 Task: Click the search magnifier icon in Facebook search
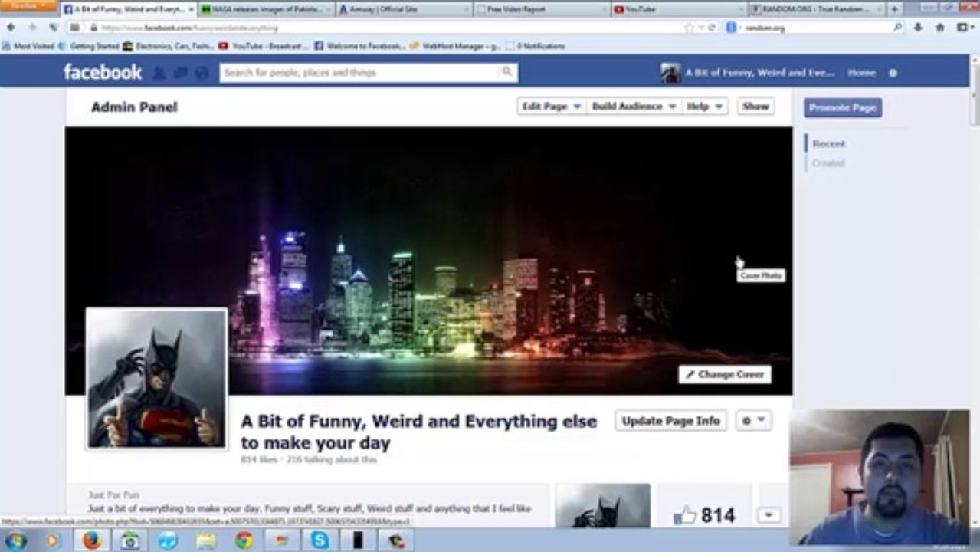click(506, 72)
